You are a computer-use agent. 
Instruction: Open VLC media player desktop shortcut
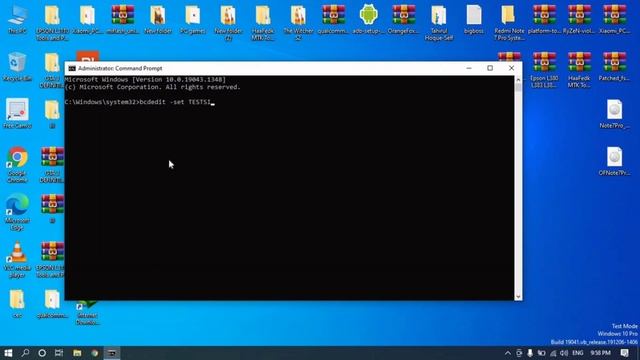(x=17, y=260)
